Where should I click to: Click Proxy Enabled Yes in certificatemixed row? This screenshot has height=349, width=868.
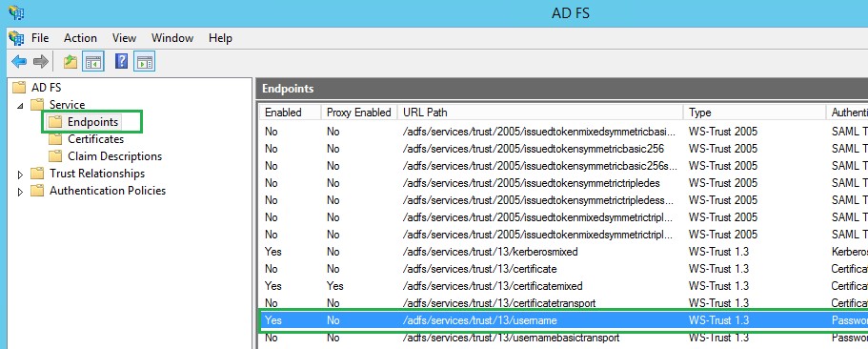pos(335,286)
